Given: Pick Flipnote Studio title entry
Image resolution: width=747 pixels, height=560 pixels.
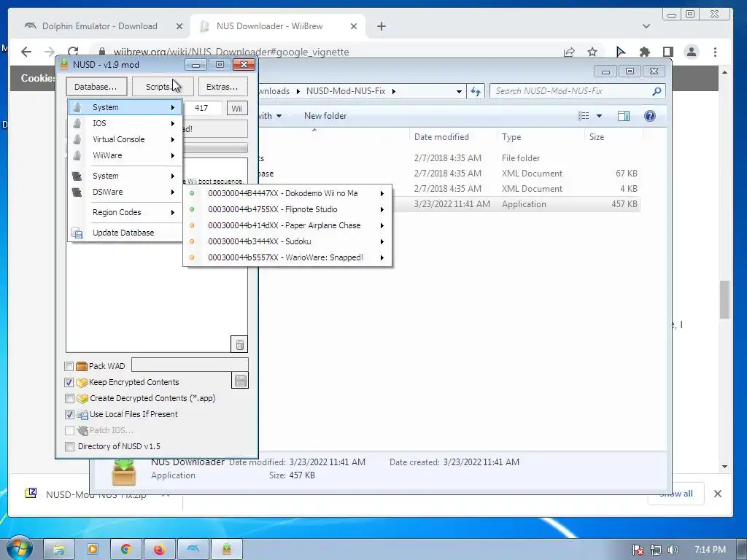Looking at the screenshot, I should (287, 209).
